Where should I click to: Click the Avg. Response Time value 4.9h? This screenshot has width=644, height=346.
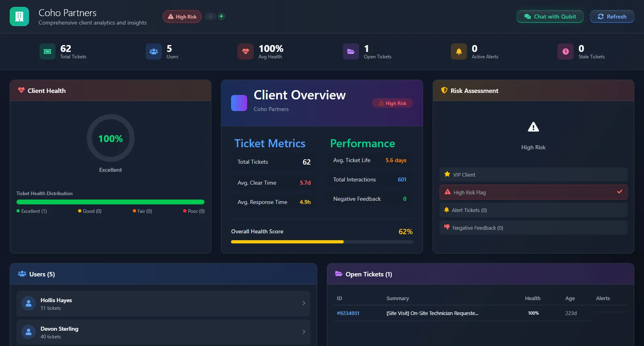tap(305, 202)
